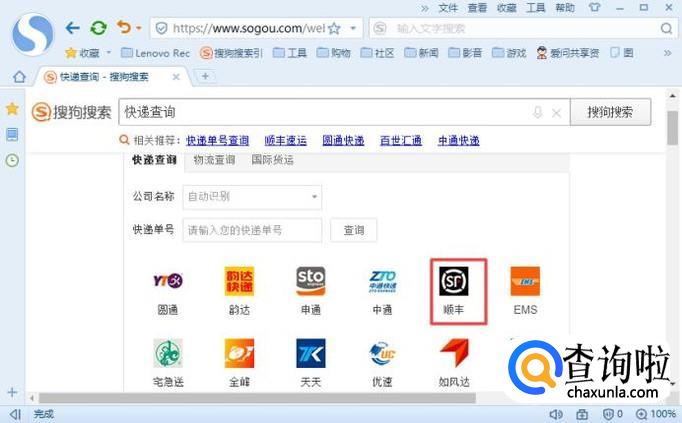Go back with the back arrow
The height and width of the screenshot is (423, 682).
[73, 28]
